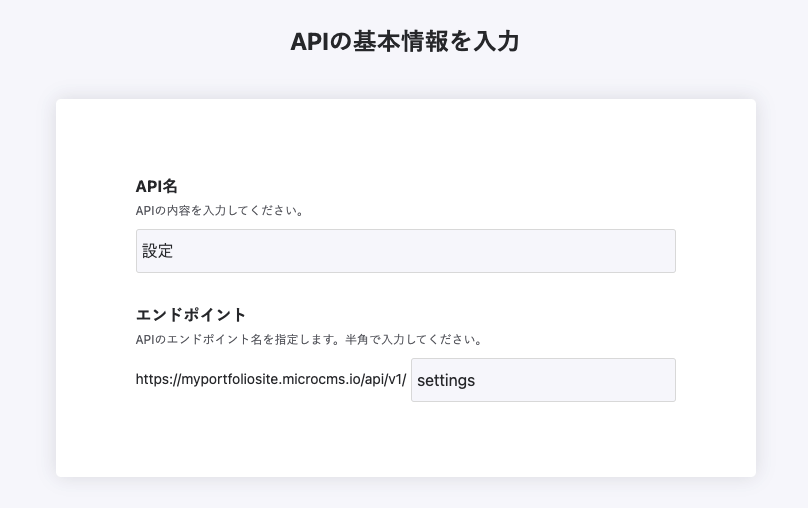Click gray page background outside the card

coord(30,300)
